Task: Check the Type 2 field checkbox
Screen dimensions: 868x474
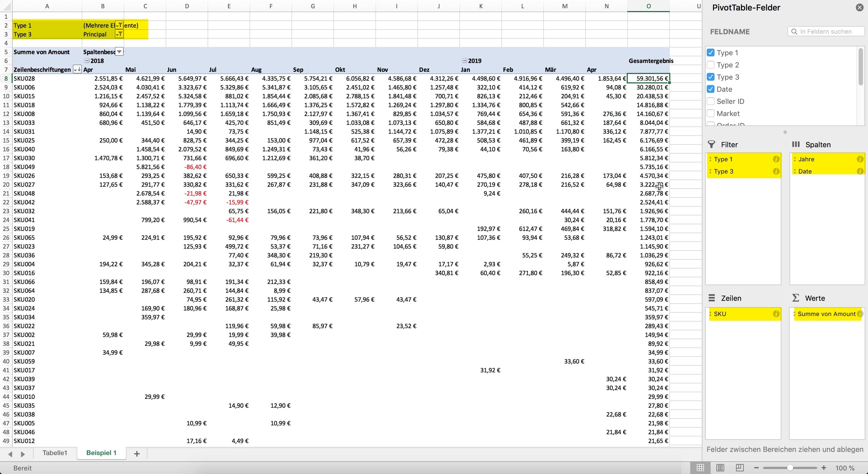Action: coord(711,65)
